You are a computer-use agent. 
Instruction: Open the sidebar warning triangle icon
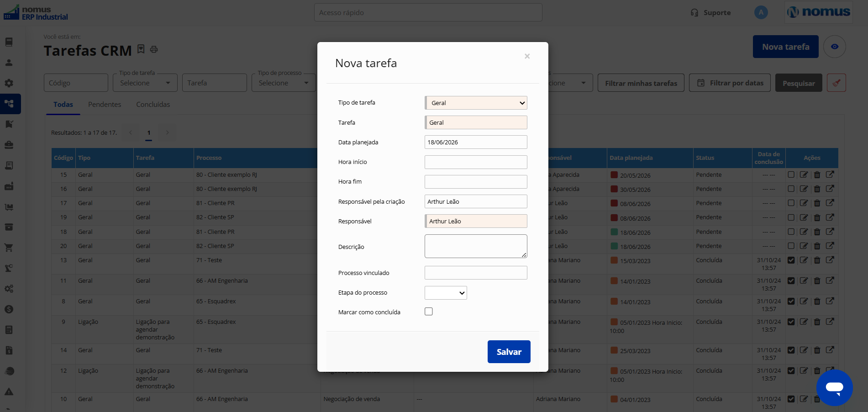[x=9, y=391]
